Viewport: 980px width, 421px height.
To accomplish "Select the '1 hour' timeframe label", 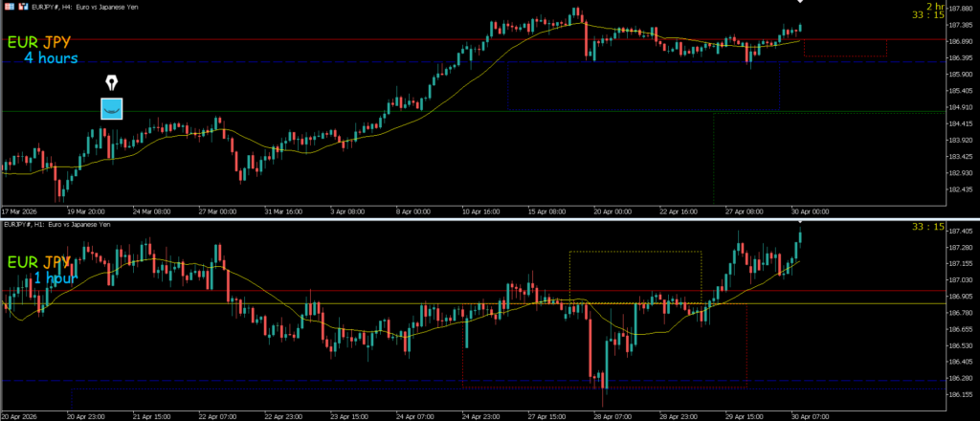I will 56,277.
